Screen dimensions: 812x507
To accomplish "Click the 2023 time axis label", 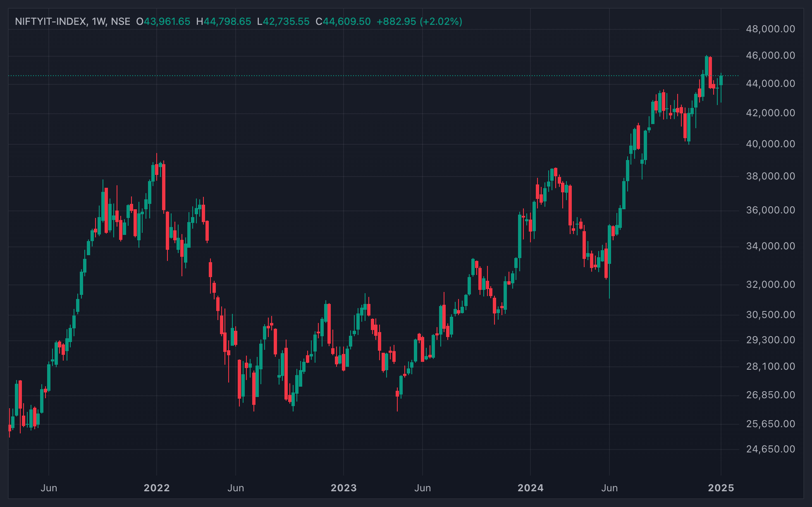I will 344,488.
